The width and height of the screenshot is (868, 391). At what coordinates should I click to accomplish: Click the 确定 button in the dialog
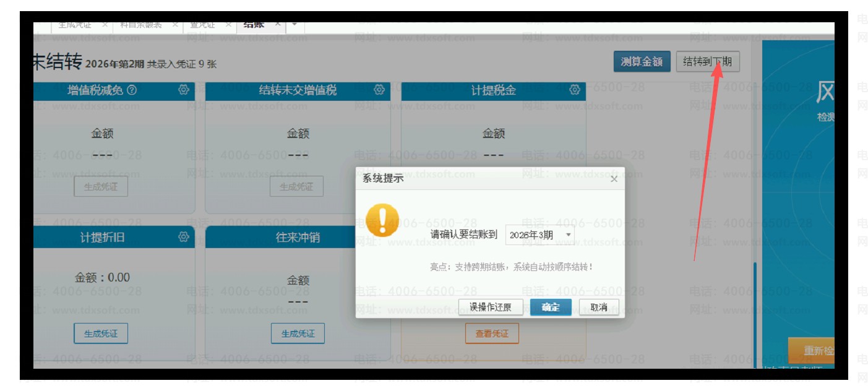(x=550, y=307)
